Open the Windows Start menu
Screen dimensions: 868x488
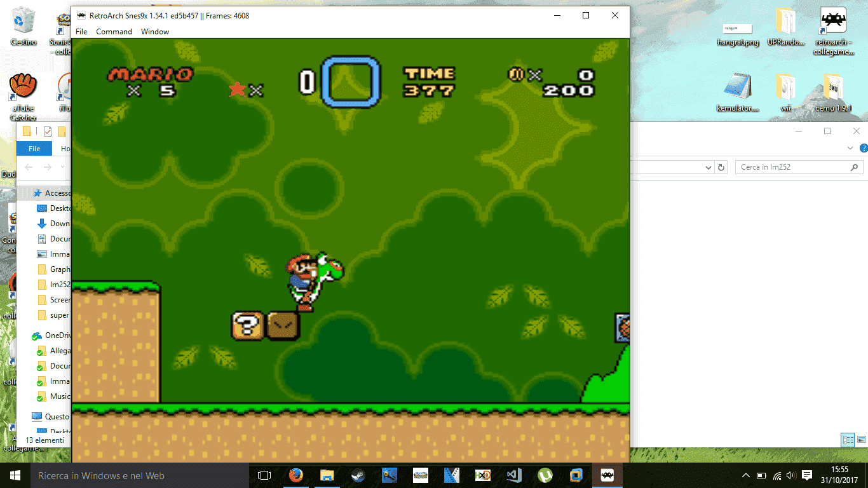coord(15,475)
